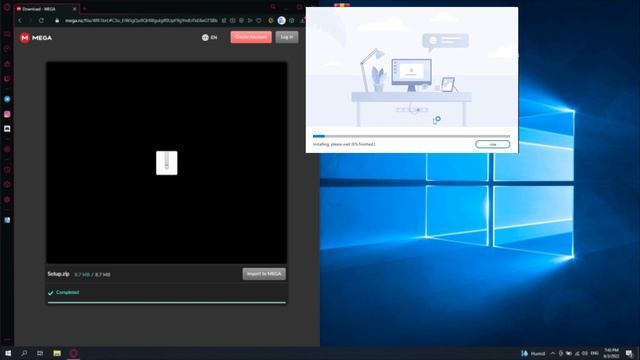Open the Instagram sidebar icon
Screen dimensions: 640x360
click(x=7, y=114)
